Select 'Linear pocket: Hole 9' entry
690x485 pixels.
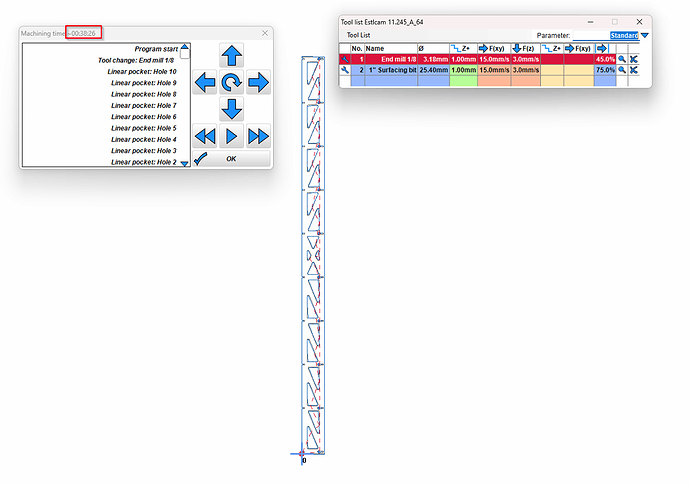[x=143, y=83]
